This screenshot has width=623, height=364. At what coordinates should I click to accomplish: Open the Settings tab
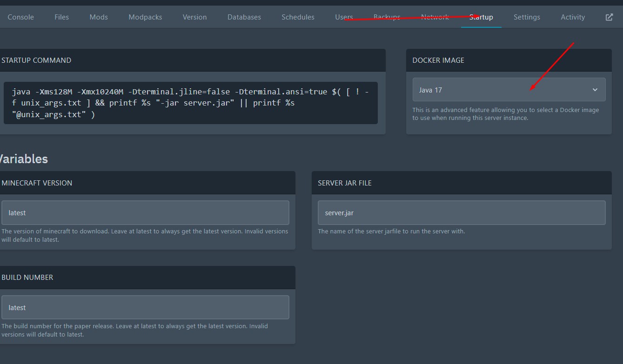coord(527,17)
